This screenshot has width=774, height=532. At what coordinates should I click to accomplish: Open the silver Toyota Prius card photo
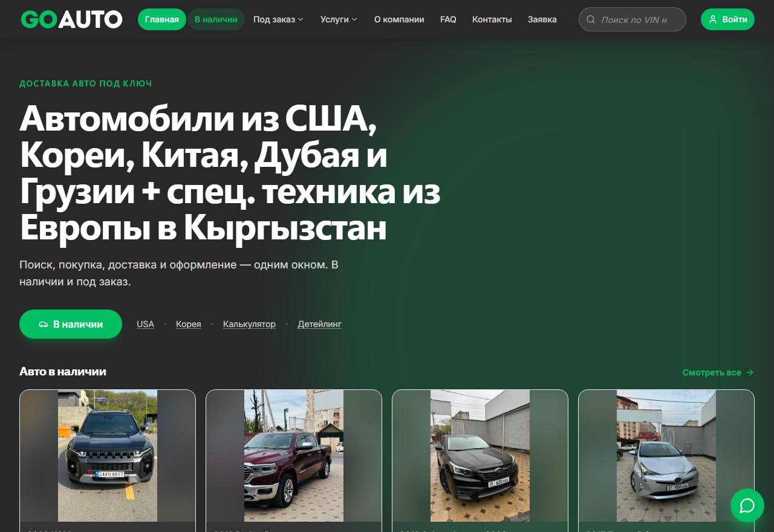[x=666, y=456]
